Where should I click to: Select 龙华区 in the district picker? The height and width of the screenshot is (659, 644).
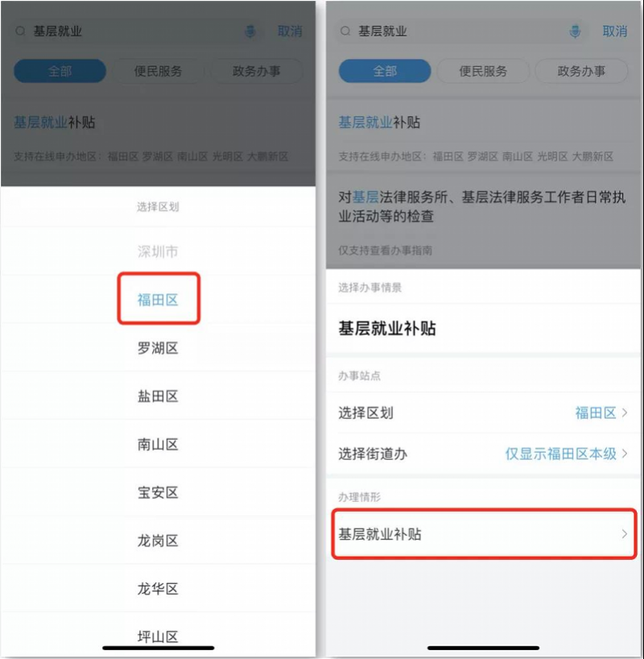point(158,588)
